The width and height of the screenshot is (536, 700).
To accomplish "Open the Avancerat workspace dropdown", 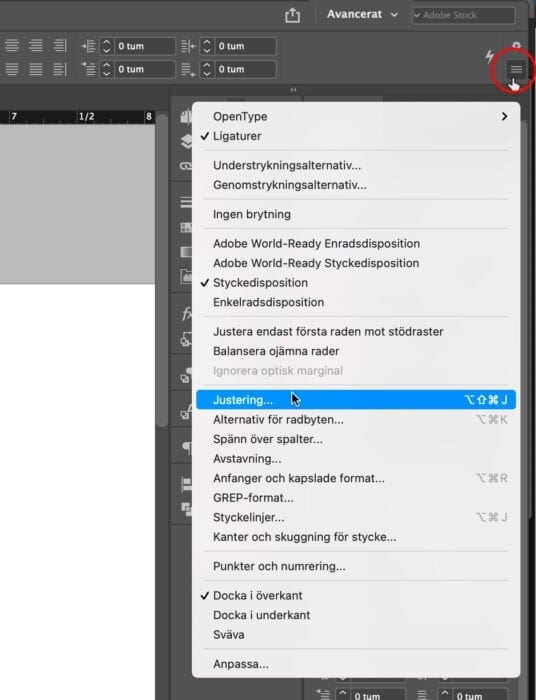I will pyautogui.click(x=362, y=14).
